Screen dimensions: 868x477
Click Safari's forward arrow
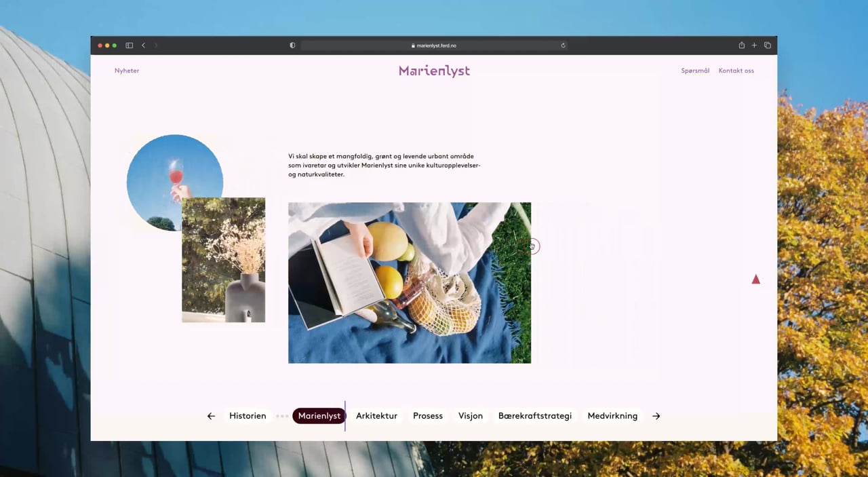(x=156, y=45)
